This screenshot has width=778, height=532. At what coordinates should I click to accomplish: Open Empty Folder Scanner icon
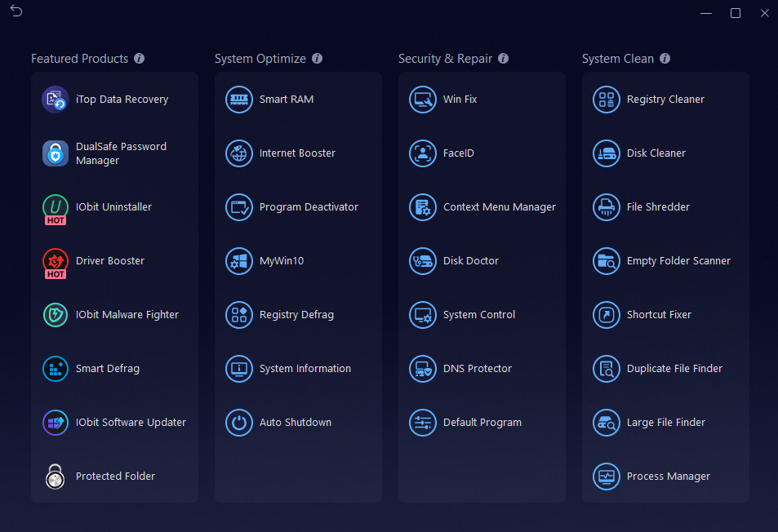coord(607,261)
